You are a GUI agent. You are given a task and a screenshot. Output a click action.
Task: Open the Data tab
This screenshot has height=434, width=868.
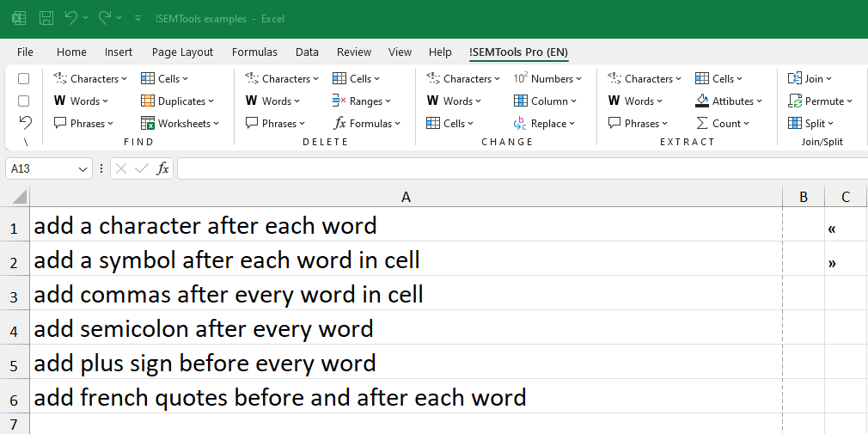coord(307,52)
